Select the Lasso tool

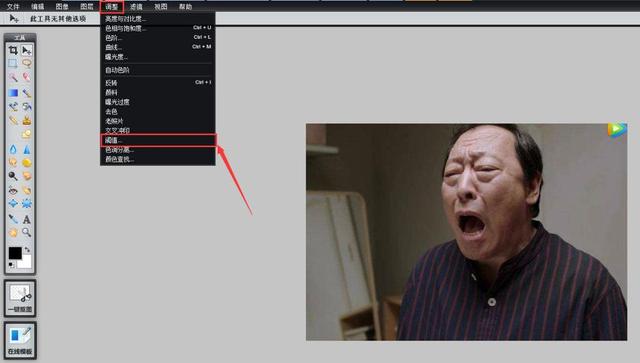tap(27, 63)
